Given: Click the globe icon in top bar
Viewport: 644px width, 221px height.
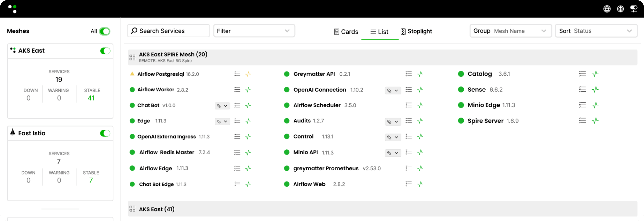Looking at the screenshot, I should (607, 9).
